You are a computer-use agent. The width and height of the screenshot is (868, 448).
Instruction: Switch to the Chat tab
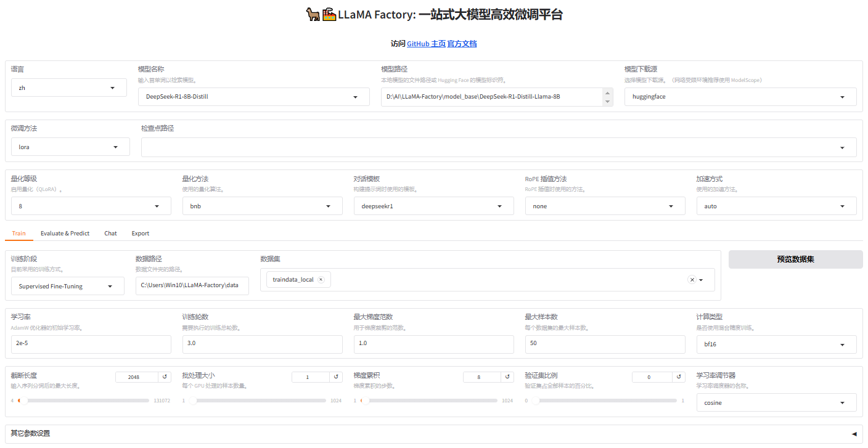tap(110, 234)
